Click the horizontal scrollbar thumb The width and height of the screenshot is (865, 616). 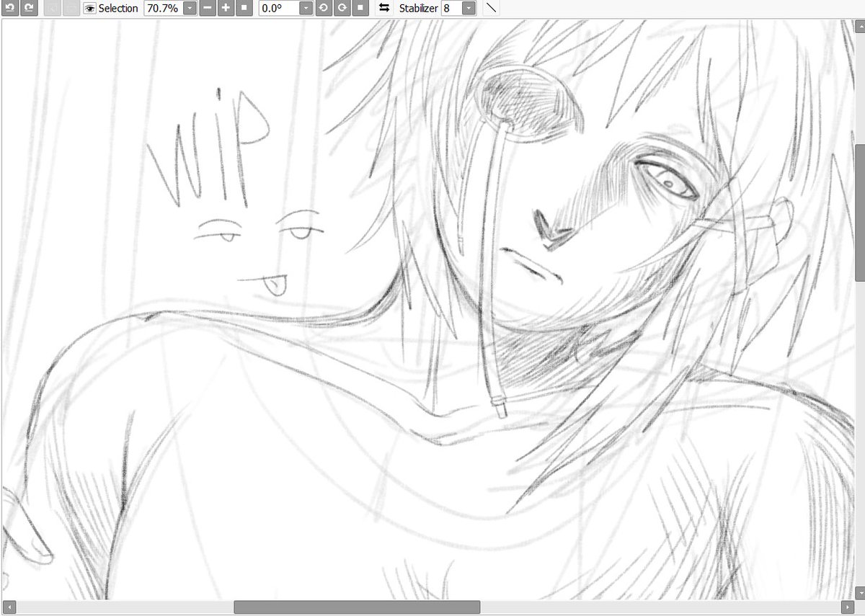[x=357, y=607]
